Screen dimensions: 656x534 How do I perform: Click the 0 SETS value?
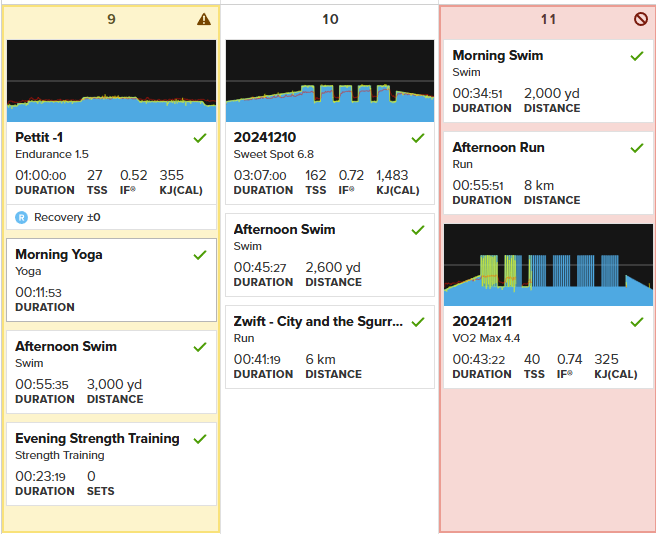[x=91, y=476]
